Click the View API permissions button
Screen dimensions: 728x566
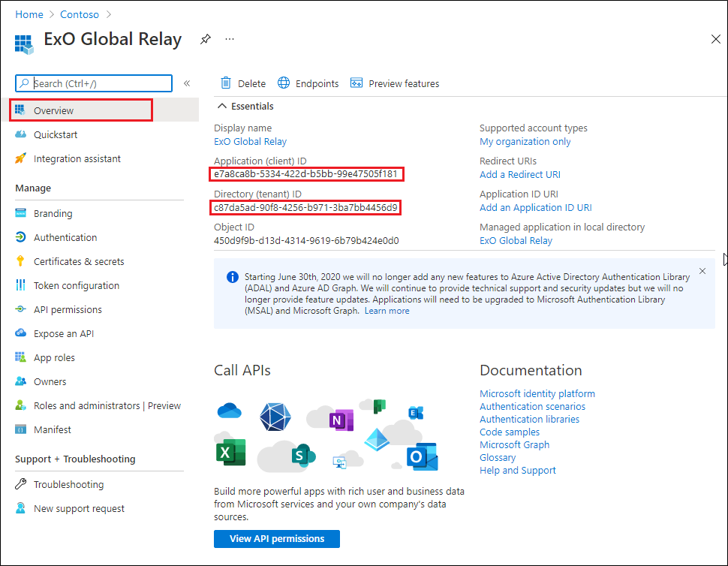tap(276, 538)
